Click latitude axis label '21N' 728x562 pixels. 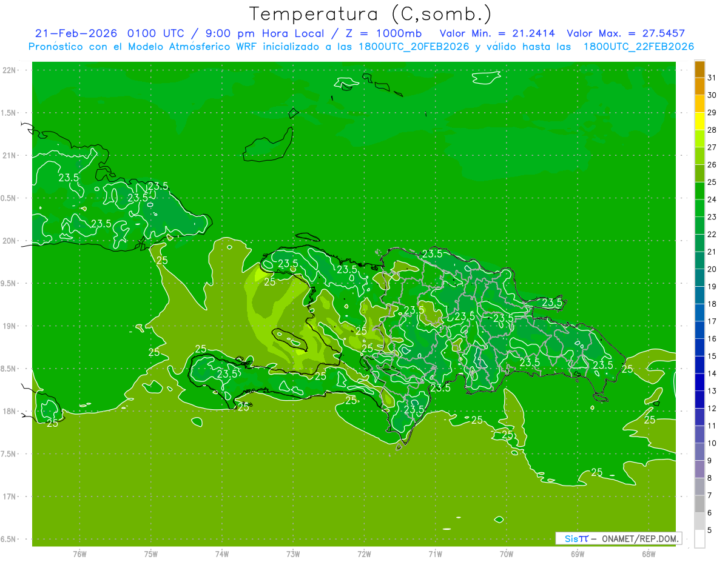tap(10, 155)
